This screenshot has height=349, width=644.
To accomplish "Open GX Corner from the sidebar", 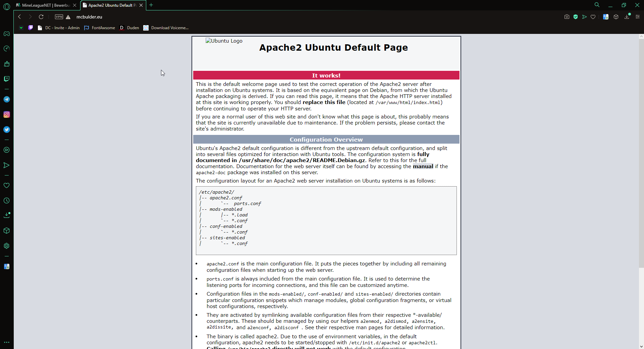I will [x=7, y=34].
